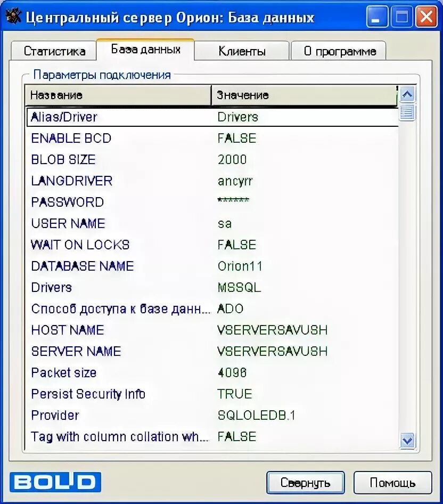Click the Значение column header

pos(304,95)
